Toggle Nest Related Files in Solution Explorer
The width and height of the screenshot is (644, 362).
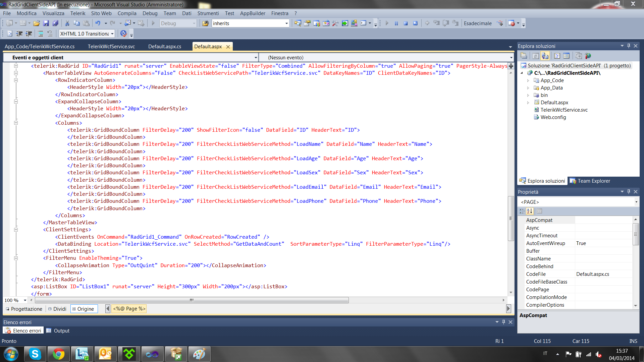545,56
